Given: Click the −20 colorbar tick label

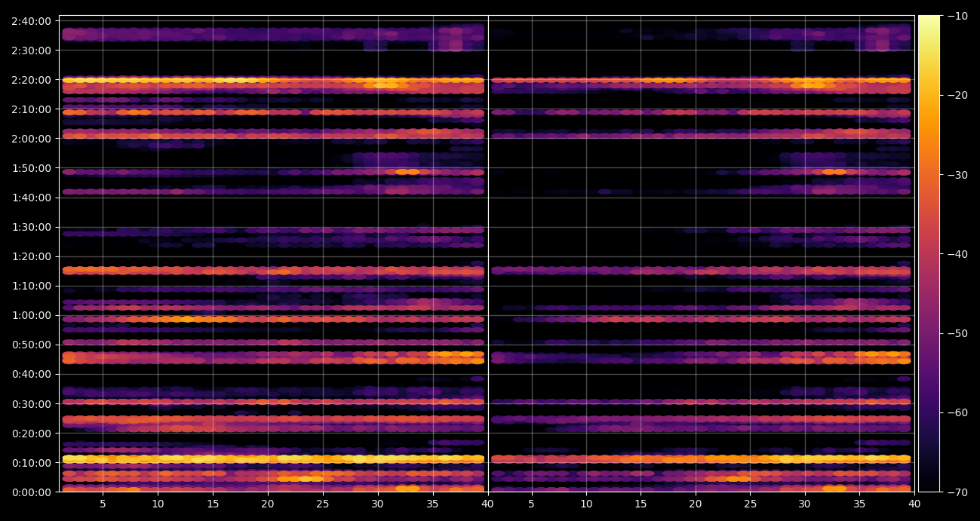Looking at the screenshot, I should [957, 95].
